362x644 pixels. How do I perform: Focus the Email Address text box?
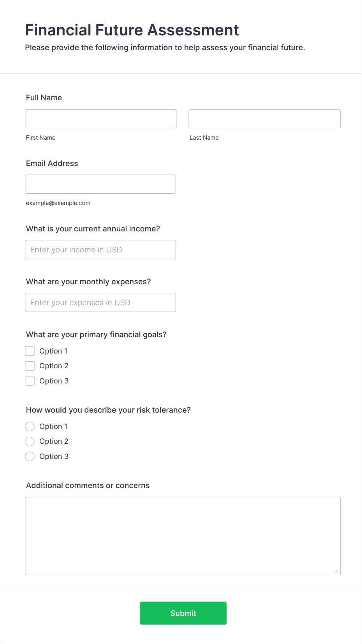click(100, 184)
